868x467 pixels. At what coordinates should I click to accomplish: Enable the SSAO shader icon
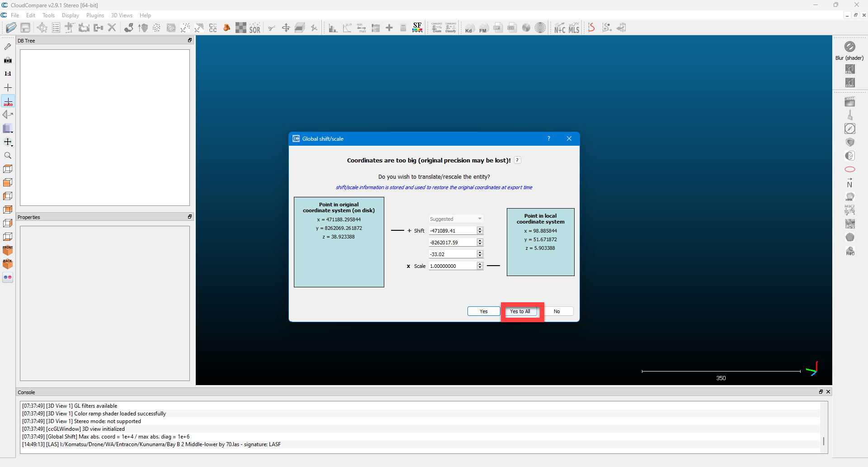coord(849,83)
